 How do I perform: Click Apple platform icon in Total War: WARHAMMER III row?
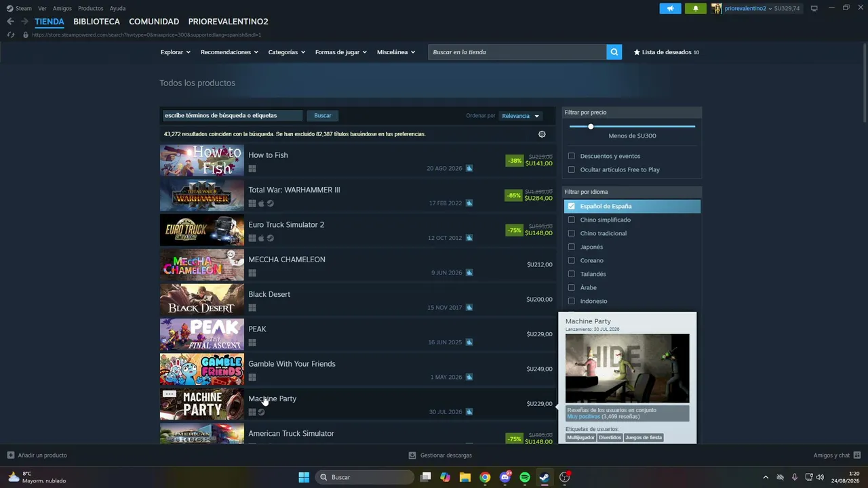(261, 203)
